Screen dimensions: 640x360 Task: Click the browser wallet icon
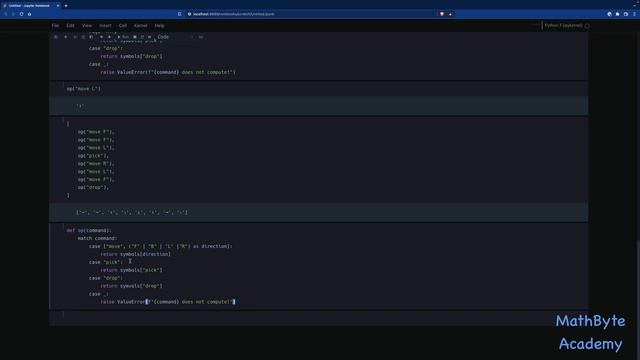tap(626, 14)
